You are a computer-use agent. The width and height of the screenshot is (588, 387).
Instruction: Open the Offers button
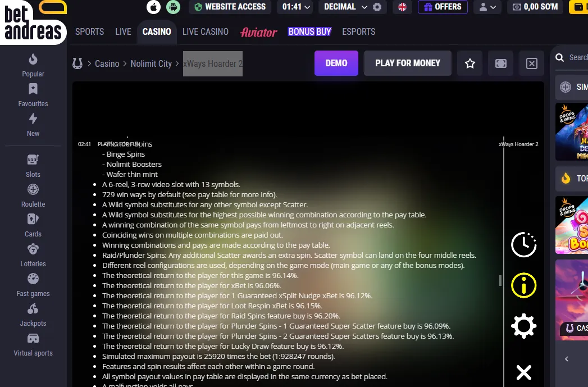443,7
